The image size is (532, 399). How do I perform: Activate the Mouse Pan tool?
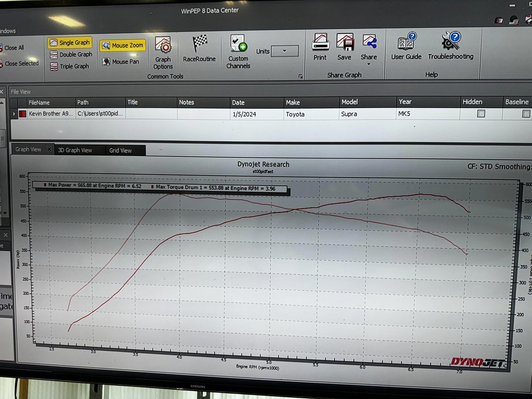point(120,62)
